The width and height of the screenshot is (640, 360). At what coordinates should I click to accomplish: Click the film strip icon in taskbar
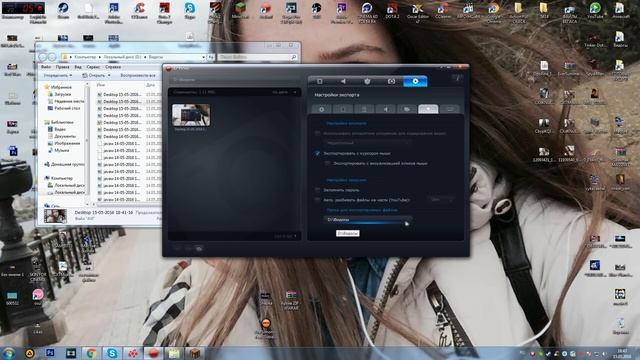pyautogui.click(x=71, y=353)
